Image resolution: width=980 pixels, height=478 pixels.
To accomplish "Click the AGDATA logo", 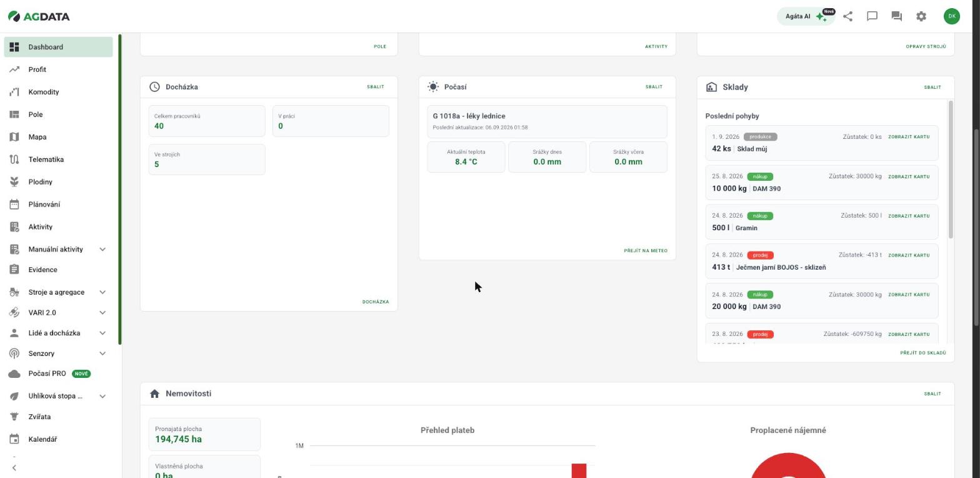I will [39, 16].
